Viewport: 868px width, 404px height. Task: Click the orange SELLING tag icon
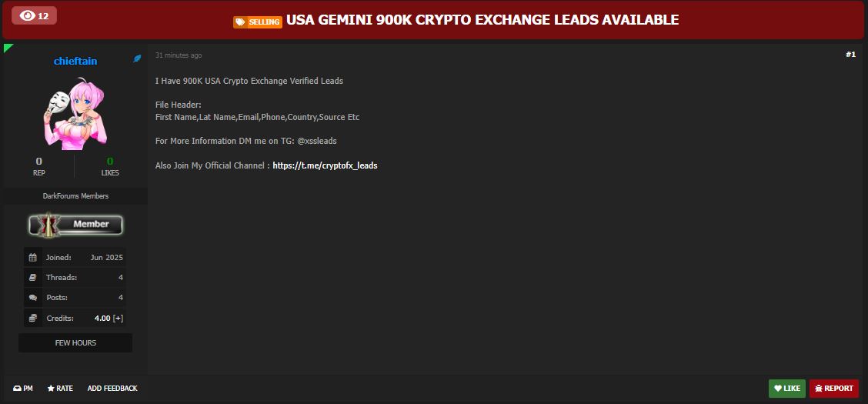point(258,22)
